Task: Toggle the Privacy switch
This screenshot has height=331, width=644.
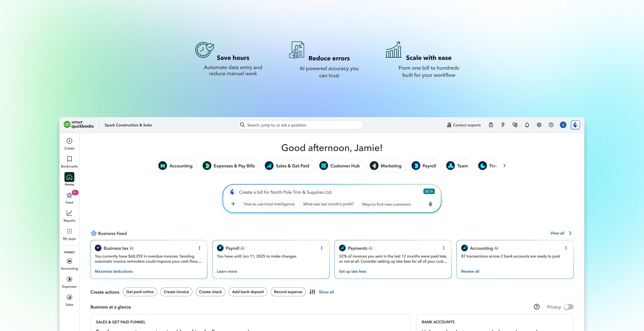Action: (x=569, y=307)
